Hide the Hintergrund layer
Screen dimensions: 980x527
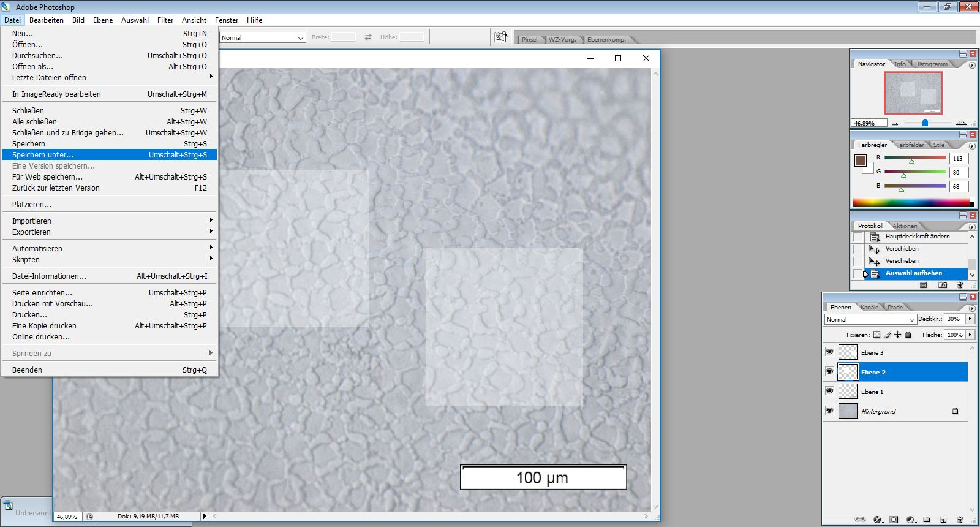click(x=830, y=411)
